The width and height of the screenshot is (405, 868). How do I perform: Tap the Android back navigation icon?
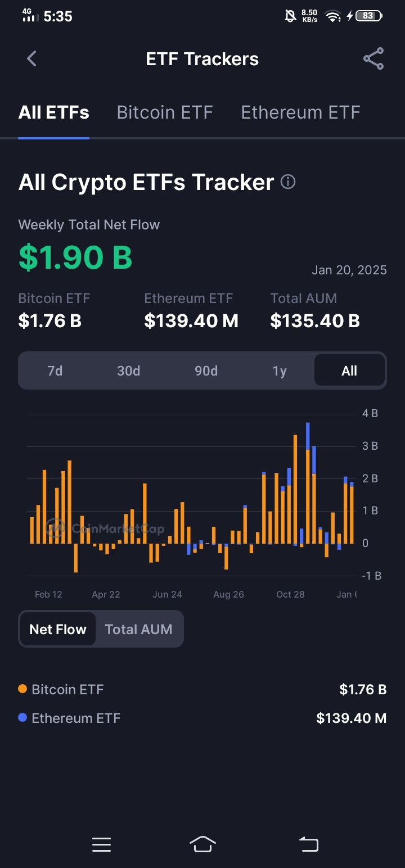click(308, 844)
